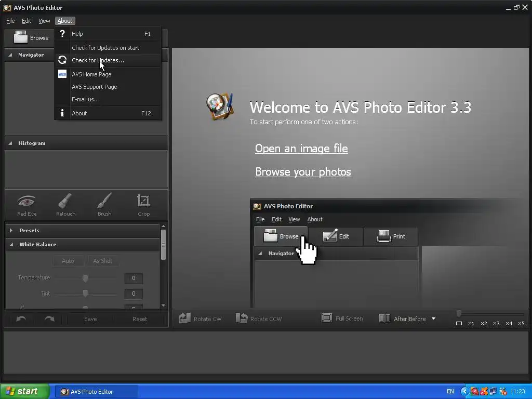The height and width of the screenshot is (399, 532).
Task: Click AVS Photo Editor taskbar button
Action: 96,392
